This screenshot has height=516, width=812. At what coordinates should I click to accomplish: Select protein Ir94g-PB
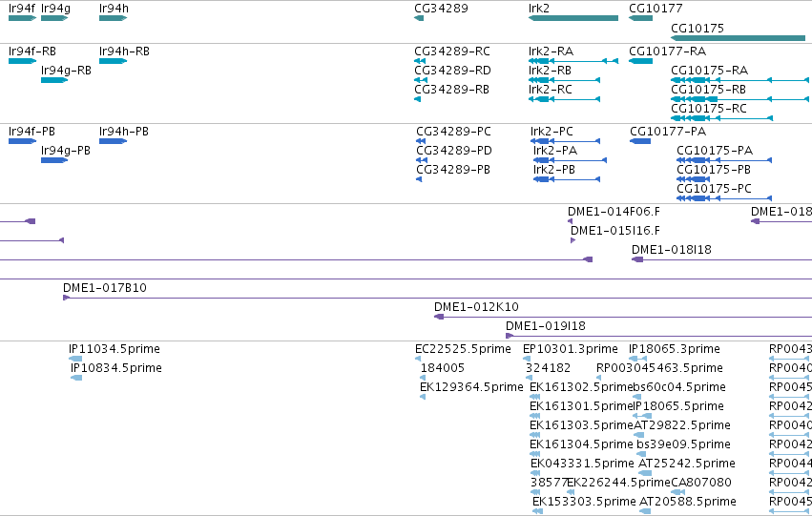pos(54,160)
